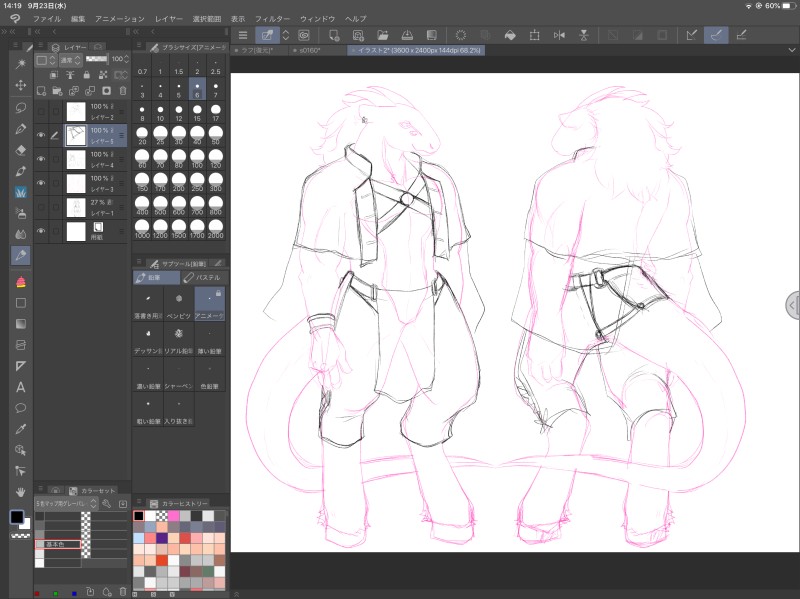Hide layer レイヤー4 with eye icon
This screenshot has width=800, height=599.
click(41, 159)
